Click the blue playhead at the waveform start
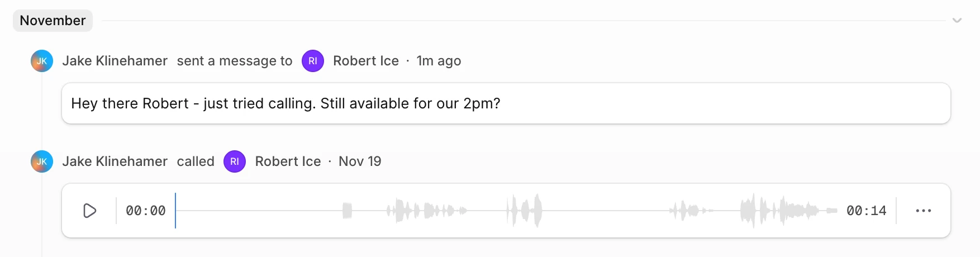This screenshot has height=257, width=980. [175, 211]
